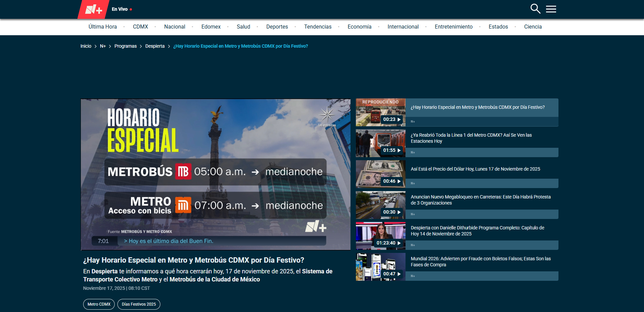Open playlist title about Horario Especial Metro
This screenshot has height=312, width=644.
478,107
